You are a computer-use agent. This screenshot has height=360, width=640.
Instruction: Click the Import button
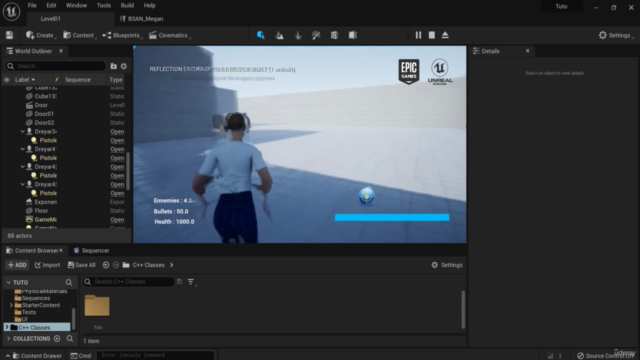point(47,265)
